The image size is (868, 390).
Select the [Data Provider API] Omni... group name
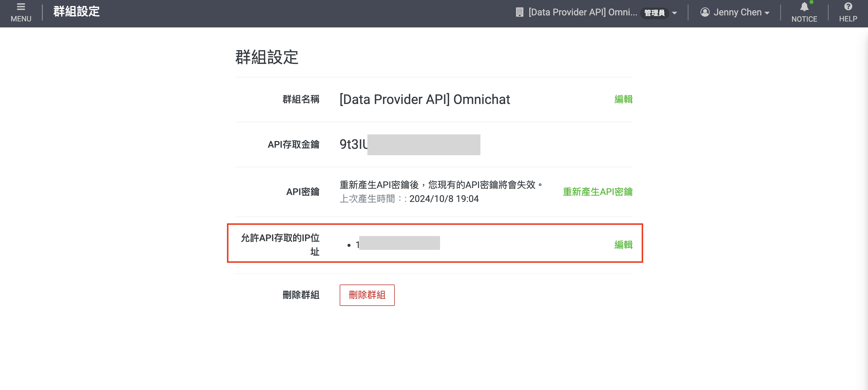pos(582,12)
